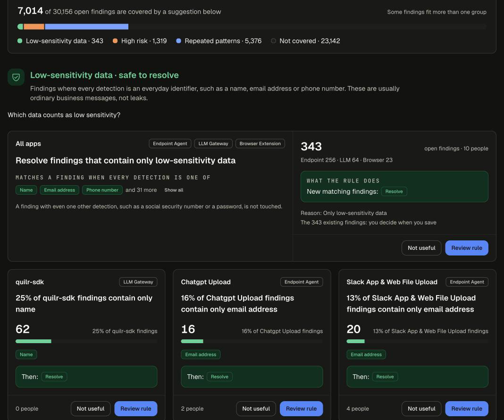Screen dimensions: 504x420
Task: Click orange high-risk segment of coverage bar
Action: (34, 27)
